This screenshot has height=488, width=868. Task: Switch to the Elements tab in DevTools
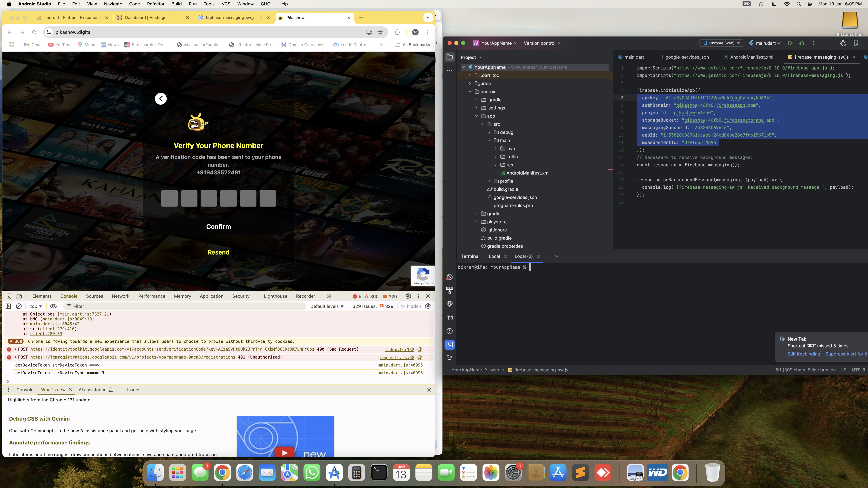pos(42,296)
